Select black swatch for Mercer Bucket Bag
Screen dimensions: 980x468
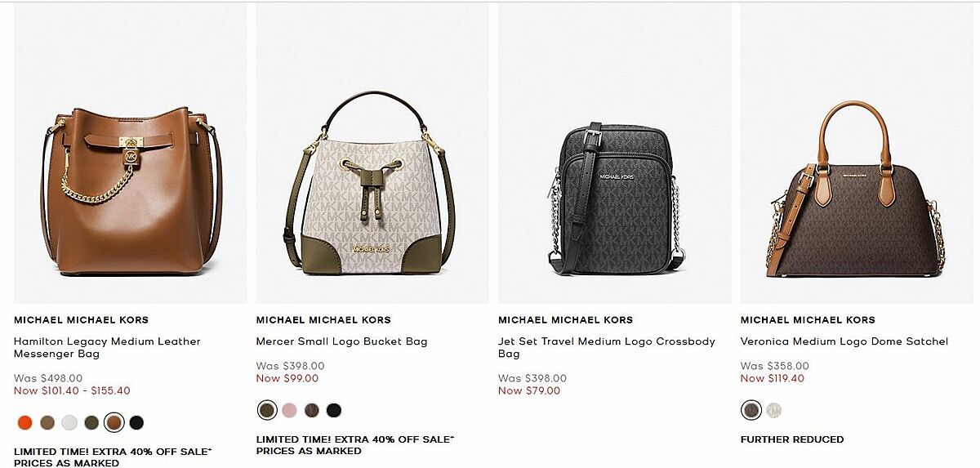[334, 410]
